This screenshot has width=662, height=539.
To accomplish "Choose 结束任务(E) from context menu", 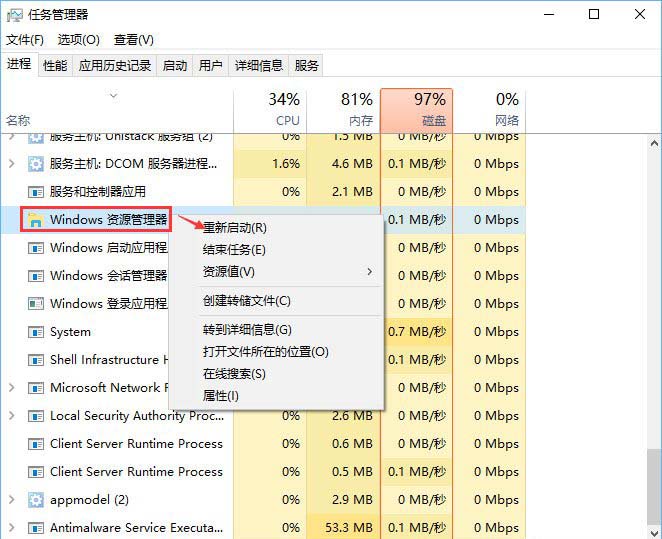I will pos(235,250).
